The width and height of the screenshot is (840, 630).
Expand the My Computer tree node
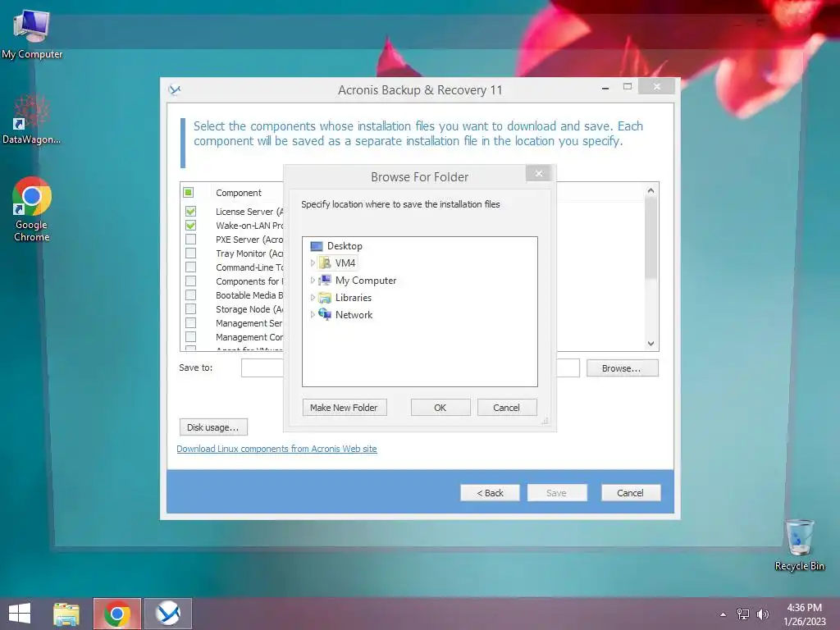(313, 281)
